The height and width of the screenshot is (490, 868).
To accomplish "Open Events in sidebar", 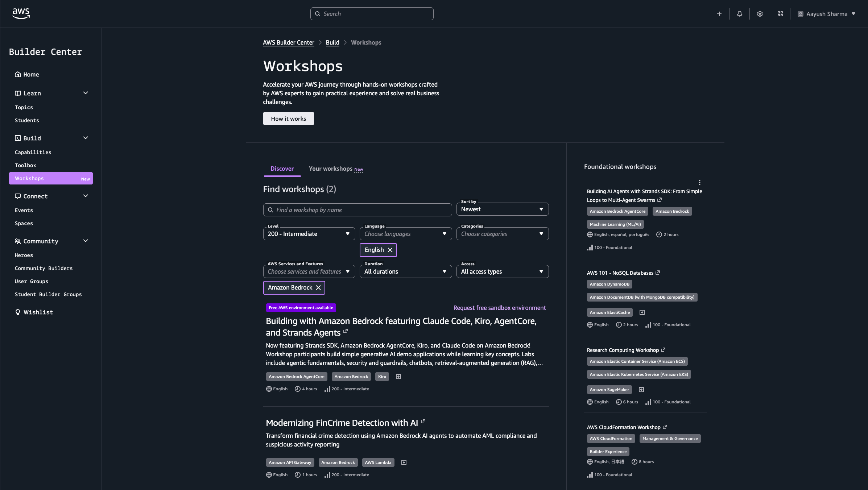I will 24,210.
